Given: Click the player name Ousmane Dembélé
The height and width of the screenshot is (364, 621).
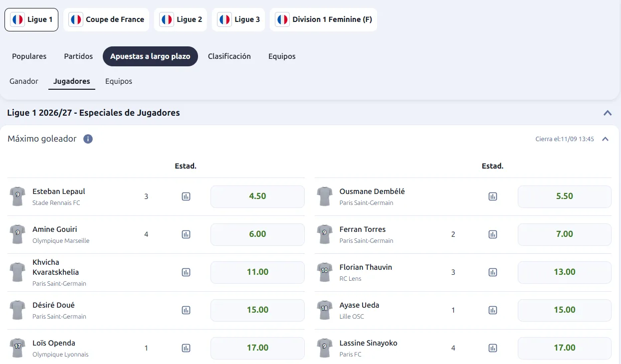Looking at the screenshot, I should click(x=372, y=191).
